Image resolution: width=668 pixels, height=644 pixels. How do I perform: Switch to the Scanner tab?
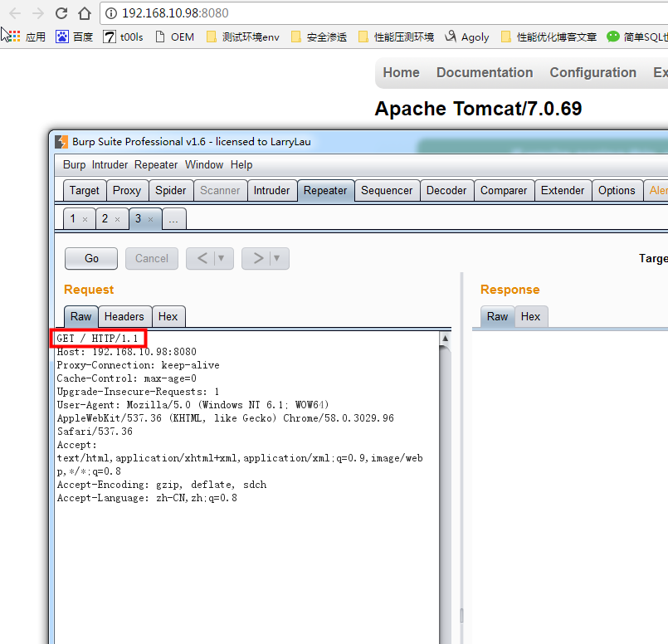pyautogui.click(x=220, y=190)
